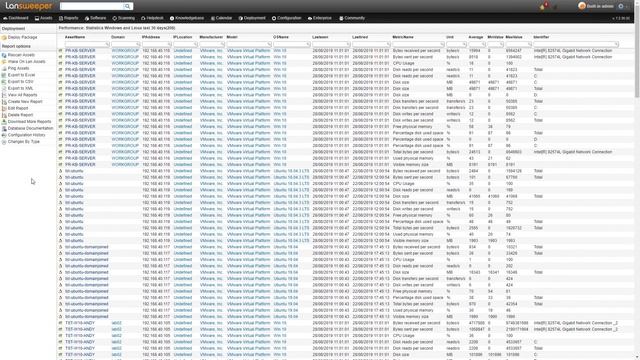Screen dimensions: 640x360
Task: Open the Software menu
Action: 95,18
